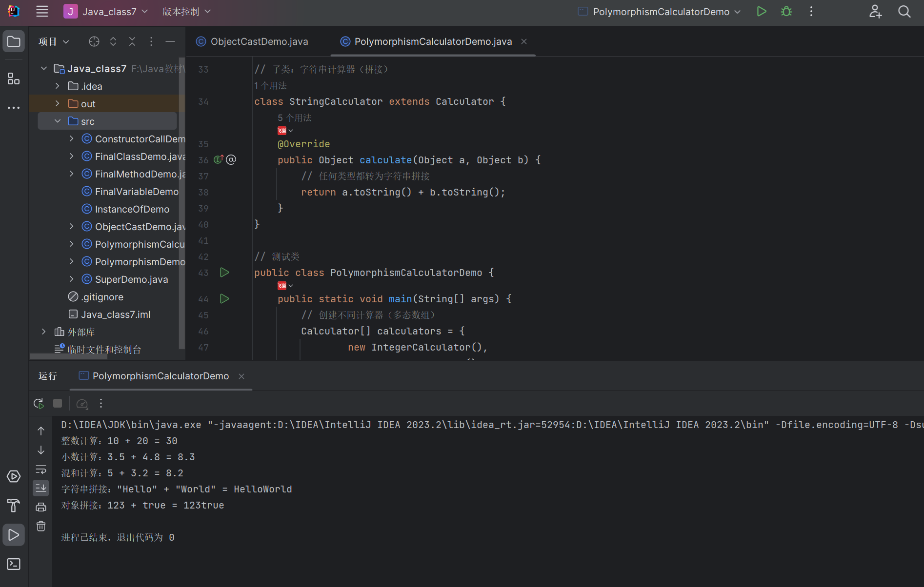Click run gutter icon for main method
The width and height of the screenshot is (924, 587).
point(224,299)
